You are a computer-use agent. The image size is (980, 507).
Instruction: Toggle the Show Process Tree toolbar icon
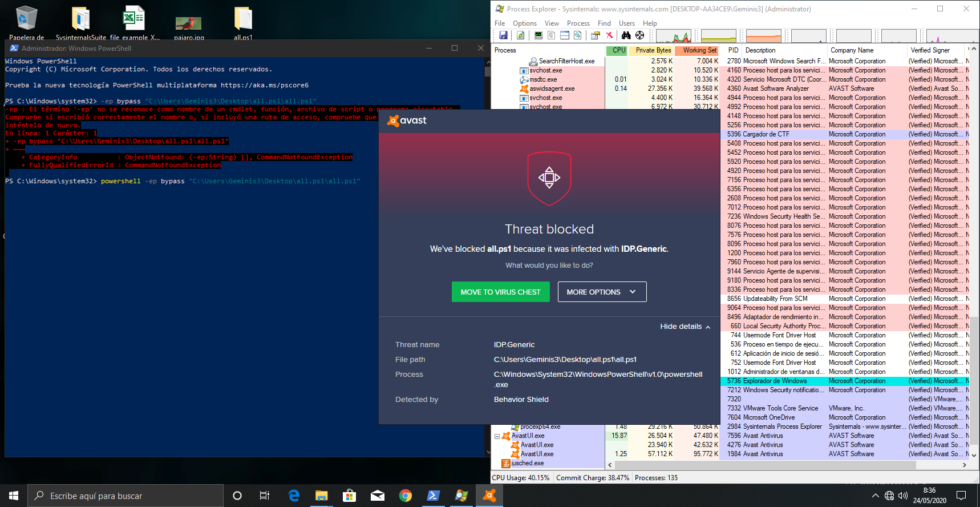(551, 35)
